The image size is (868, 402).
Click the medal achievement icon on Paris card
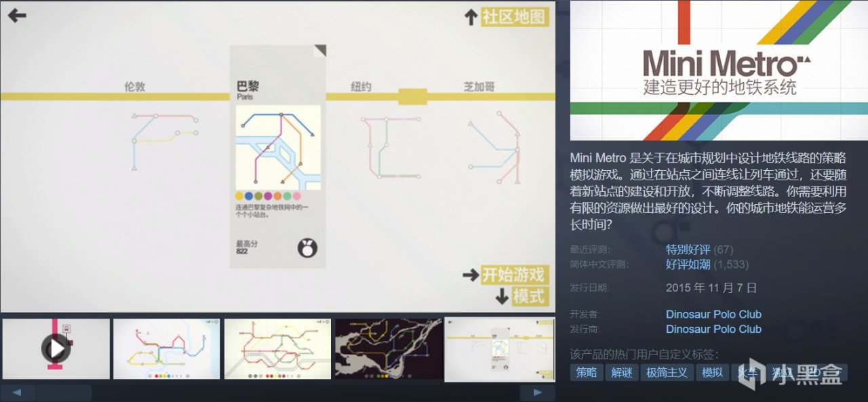pos(308,247)
